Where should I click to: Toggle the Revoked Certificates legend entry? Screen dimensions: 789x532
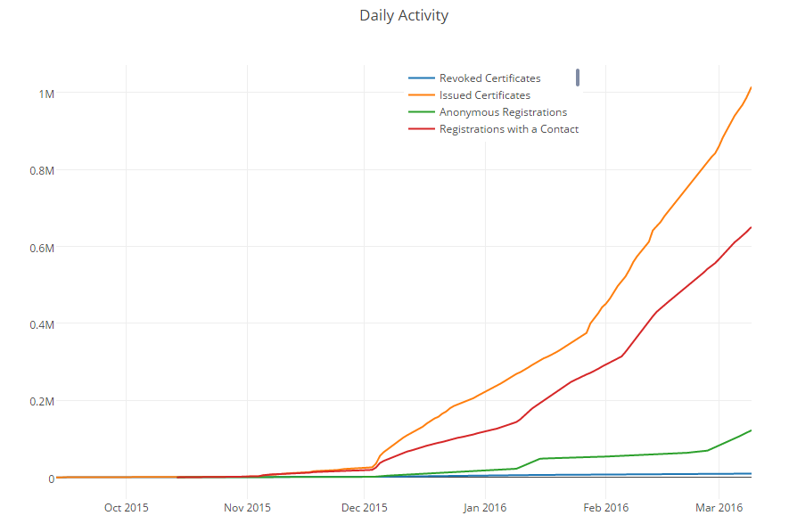489,78
